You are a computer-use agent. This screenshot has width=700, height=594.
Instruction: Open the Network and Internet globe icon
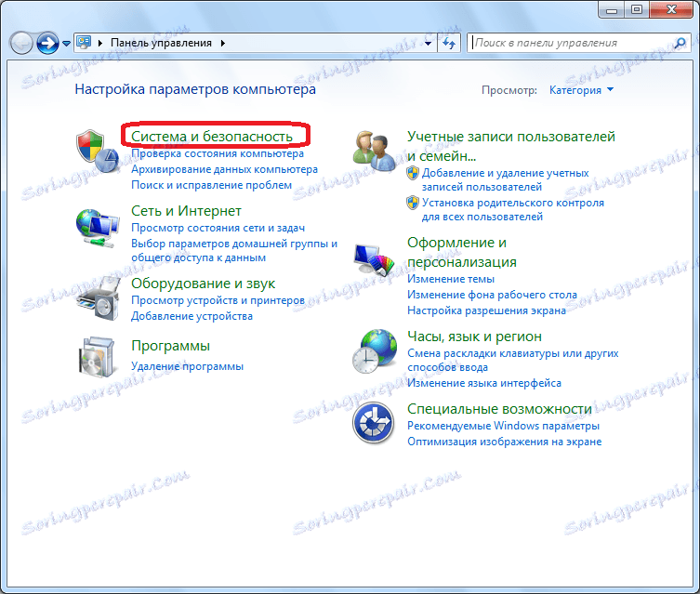point(98,228)
